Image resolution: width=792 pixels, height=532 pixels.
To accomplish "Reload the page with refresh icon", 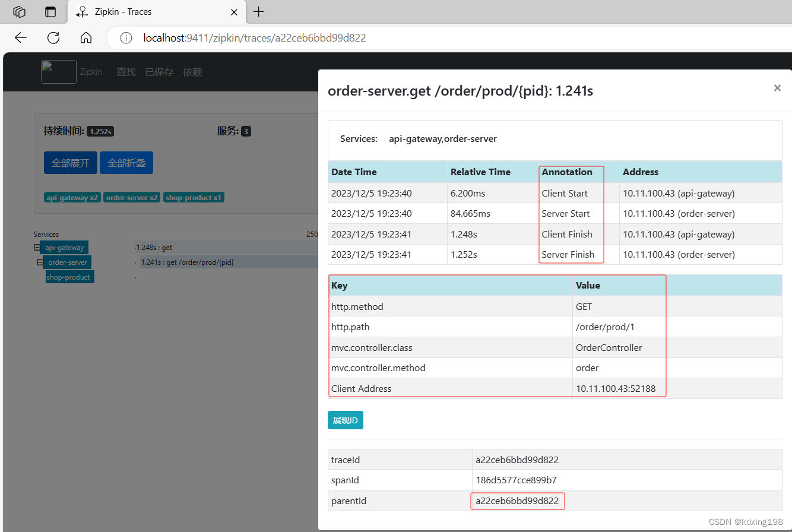I will (53, 38).
